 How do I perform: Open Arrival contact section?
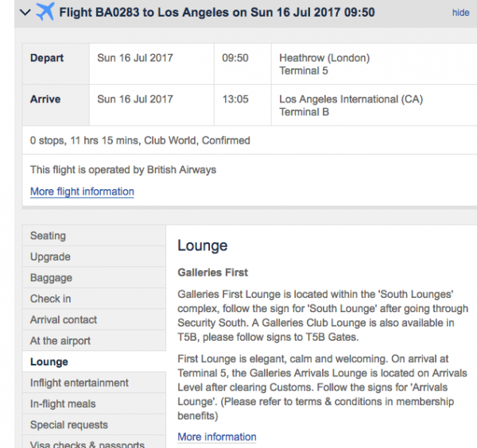pos(94,319)
